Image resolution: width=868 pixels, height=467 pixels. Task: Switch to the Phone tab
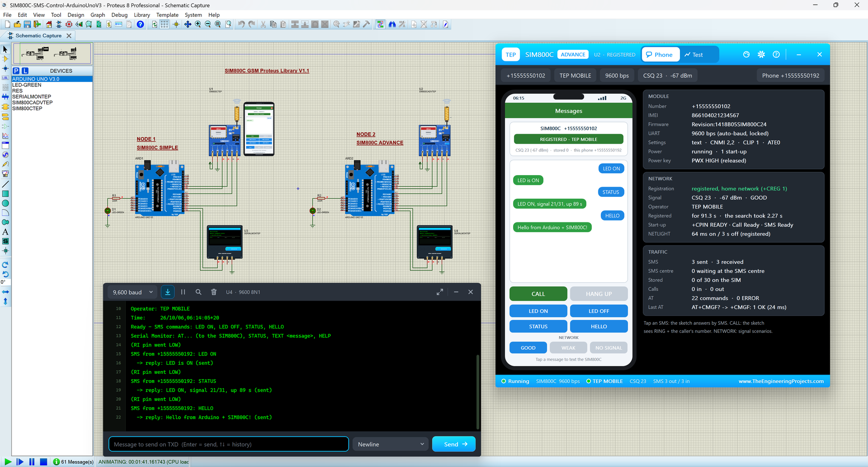click(660, 55)
